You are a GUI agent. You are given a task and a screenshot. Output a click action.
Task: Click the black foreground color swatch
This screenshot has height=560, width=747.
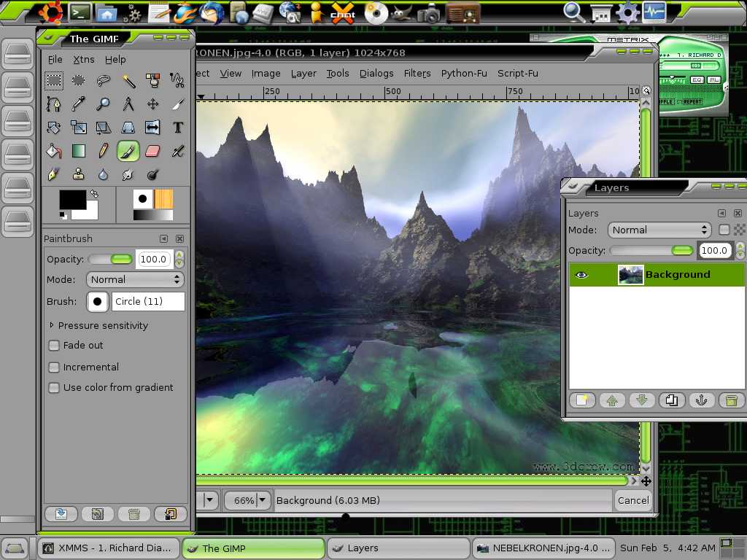coord(72,200)
